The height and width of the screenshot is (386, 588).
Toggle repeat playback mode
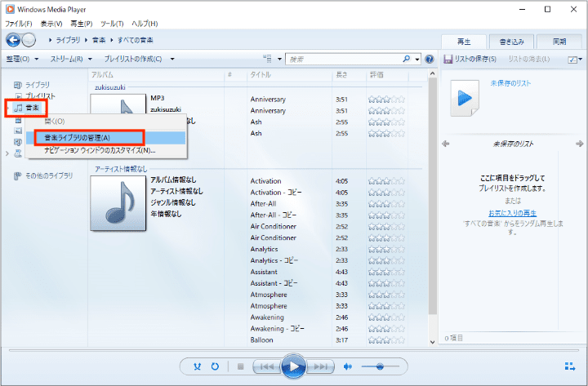[215, 366]
